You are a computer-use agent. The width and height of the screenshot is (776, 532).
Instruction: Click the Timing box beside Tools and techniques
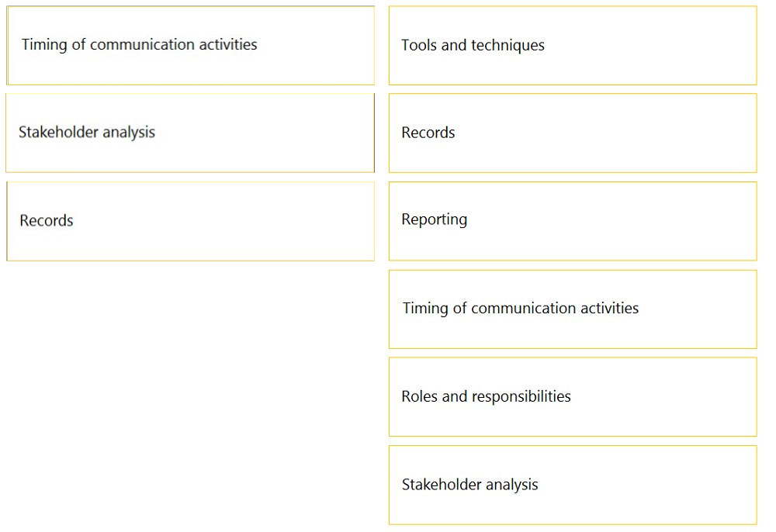(x=191, y=46)
